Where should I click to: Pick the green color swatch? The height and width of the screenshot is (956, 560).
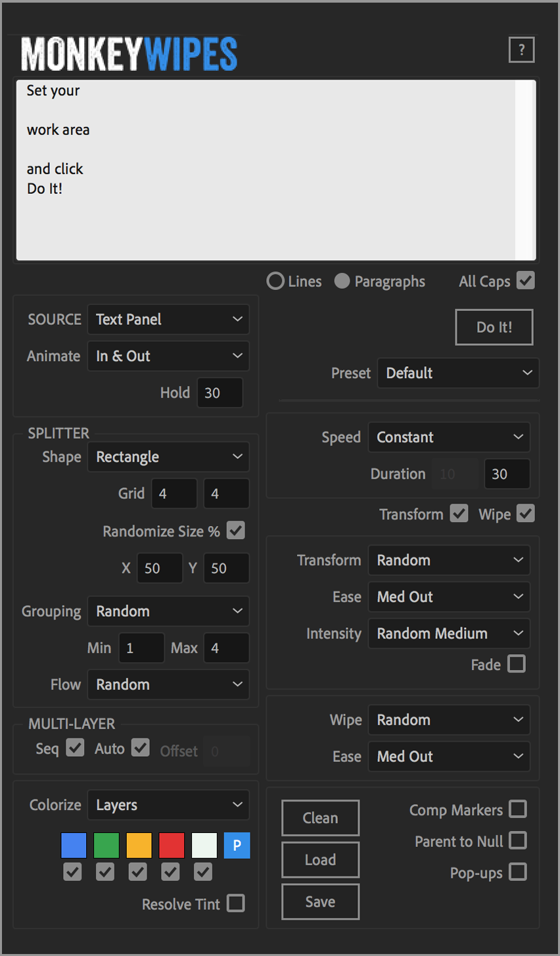[x=106, y=846]
